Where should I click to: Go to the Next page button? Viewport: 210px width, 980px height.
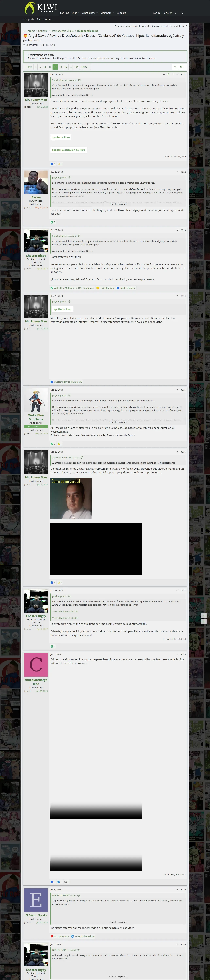point(85,67)
